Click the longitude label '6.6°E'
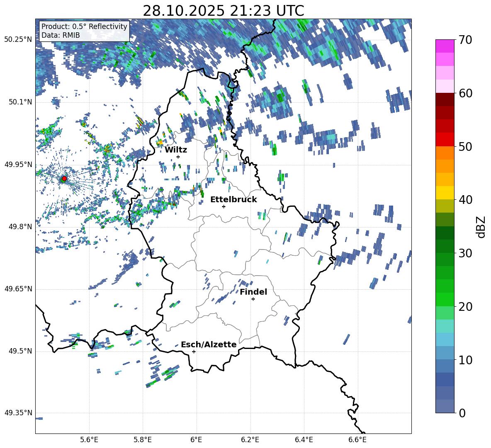The image size is (491, 448). [x=357, y=440]
